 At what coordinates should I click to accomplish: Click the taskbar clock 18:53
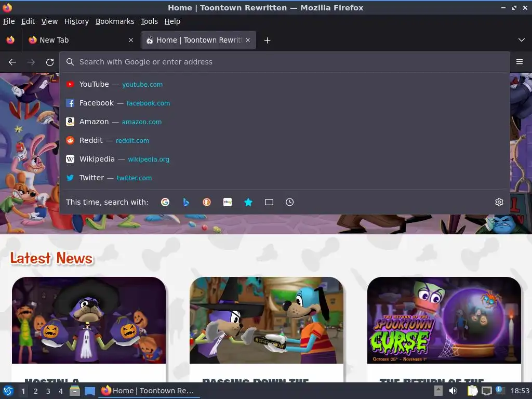click(520, 391)
